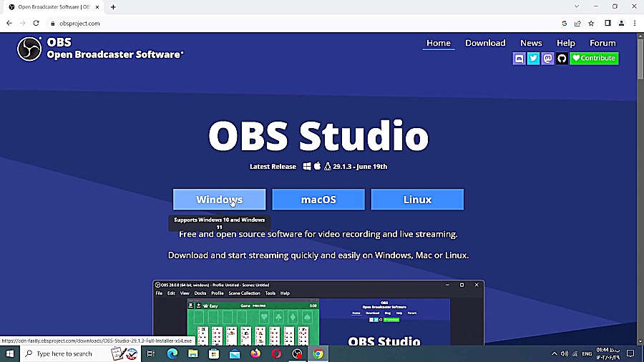The image size is (644, 362).
Task: Download OBS Studio for Linux
Action: [417, 200]
